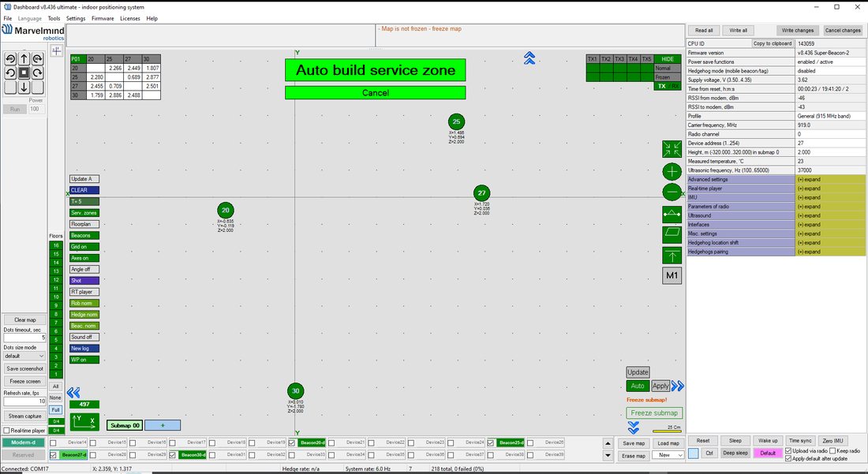This screenshot has width=868, height=474.
Task: Click rotate counterclockwise arrow in control pad
Action: pos(10,73)
